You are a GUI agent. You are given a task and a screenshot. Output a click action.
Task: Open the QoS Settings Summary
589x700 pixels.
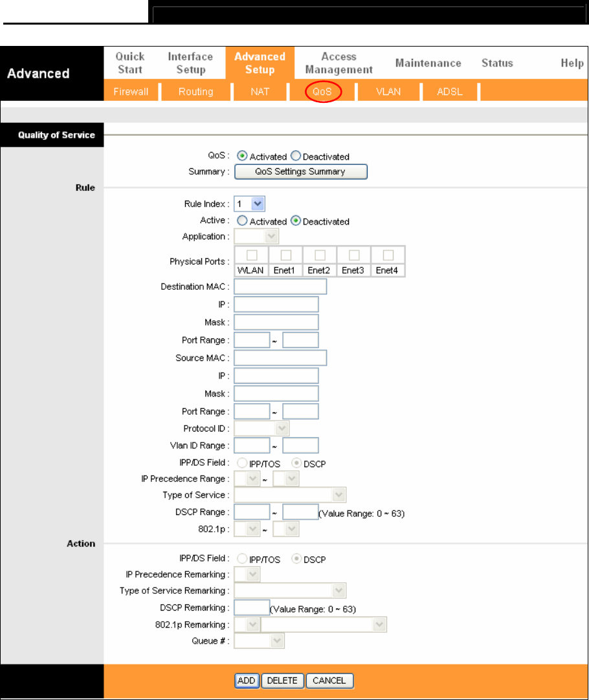[x=300, y=172]
